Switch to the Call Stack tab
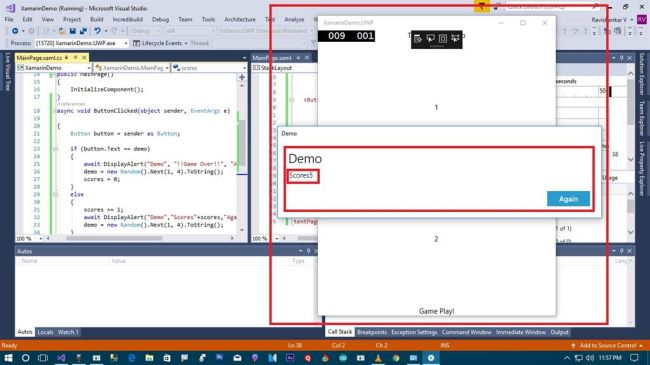The height and width of the screenshot is (365, 650). pyautogui.click(x=340, y=332)
